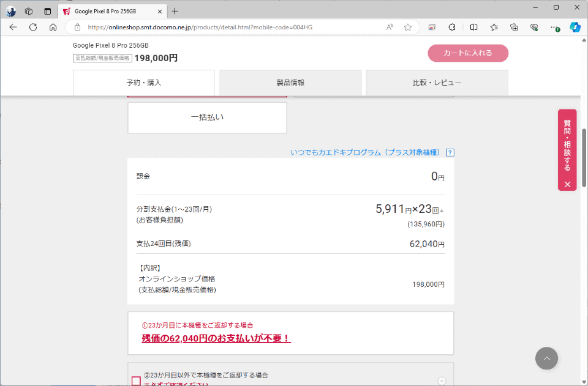Open the Favorites list
The height and width of the screenshot is (386, 588).
(x=494, y=28)
